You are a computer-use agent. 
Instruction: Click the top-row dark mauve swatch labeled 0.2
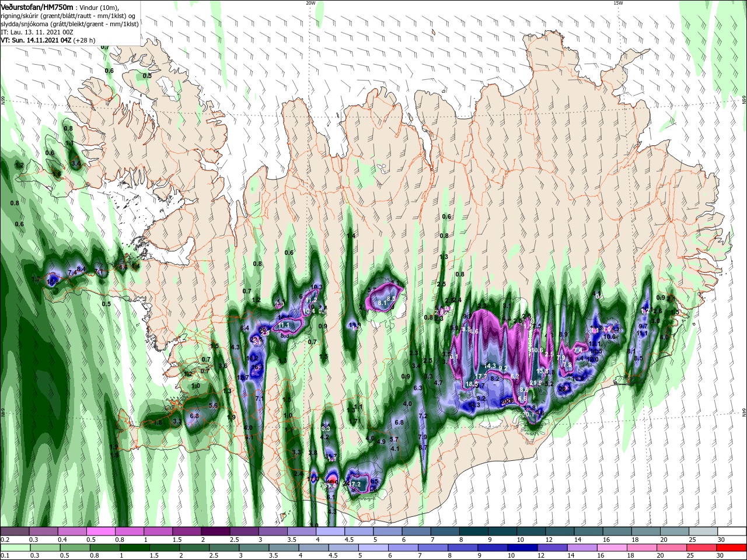[15, 531]
